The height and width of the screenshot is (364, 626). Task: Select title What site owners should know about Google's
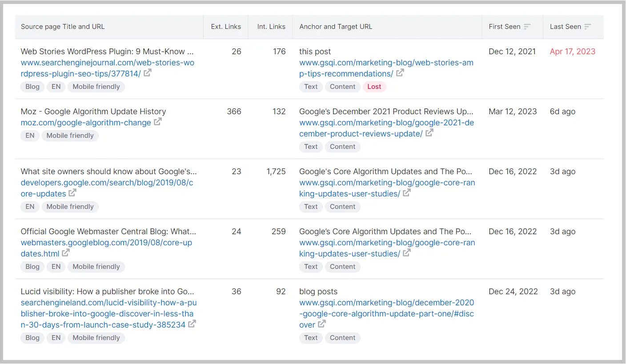108,172
